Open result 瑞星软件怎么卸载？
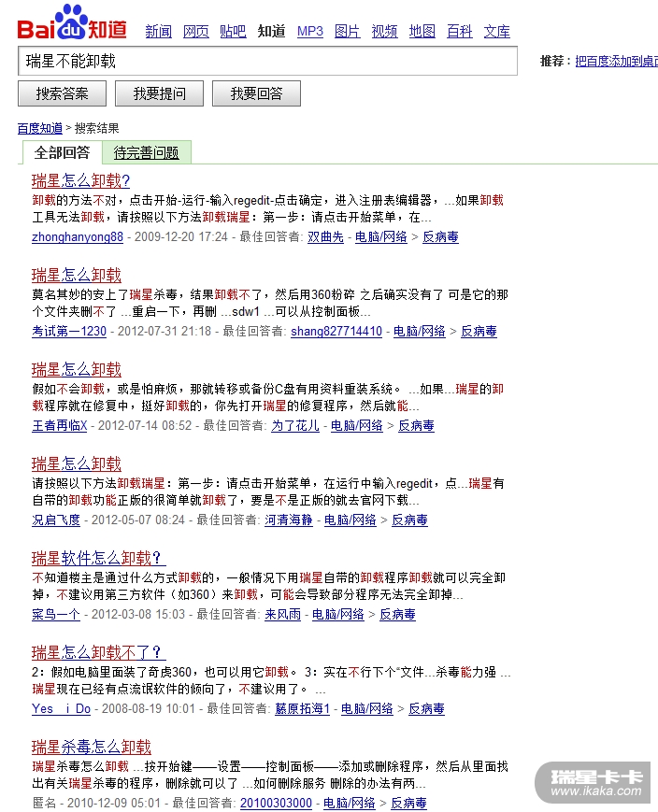Image resolution: width=658 pixels, height=812 pixels. point(98,558)
